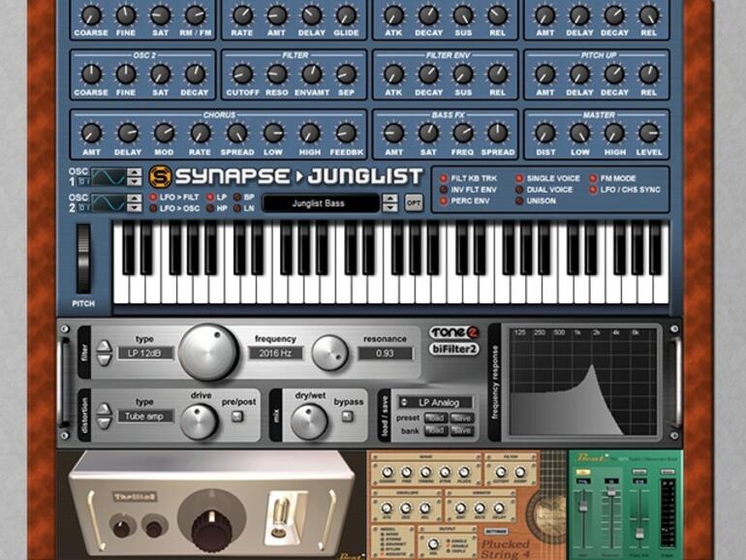746x560 pixels.
Task: Click the distortion drive knob
Action: (x=199, y=421)
